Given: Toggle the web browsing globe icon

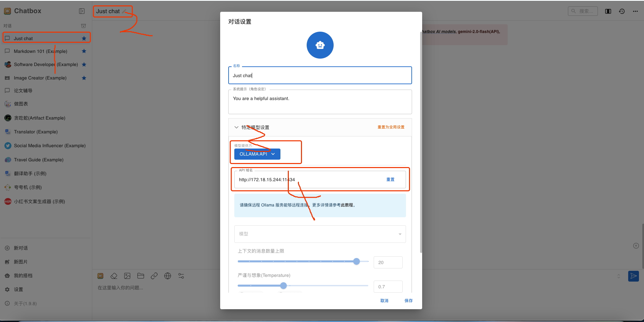Looking at the screenshot, I should [x=168, y=276].
